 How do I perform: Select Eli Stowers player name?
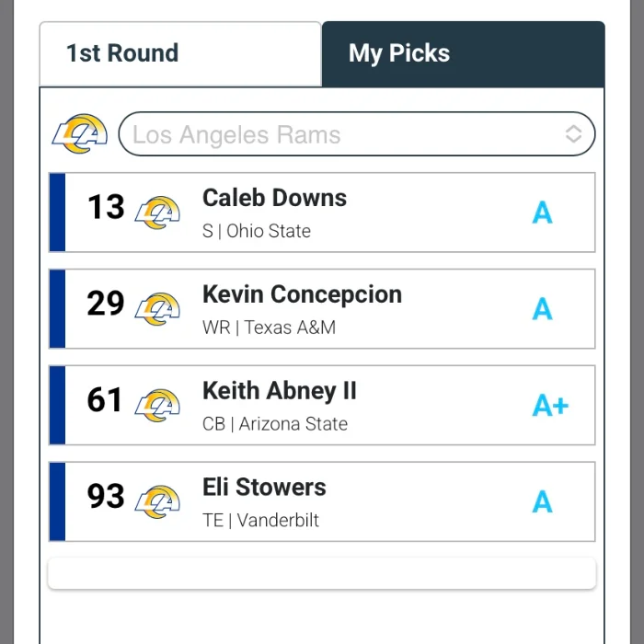pyautogui.click(x=264, y=488)
